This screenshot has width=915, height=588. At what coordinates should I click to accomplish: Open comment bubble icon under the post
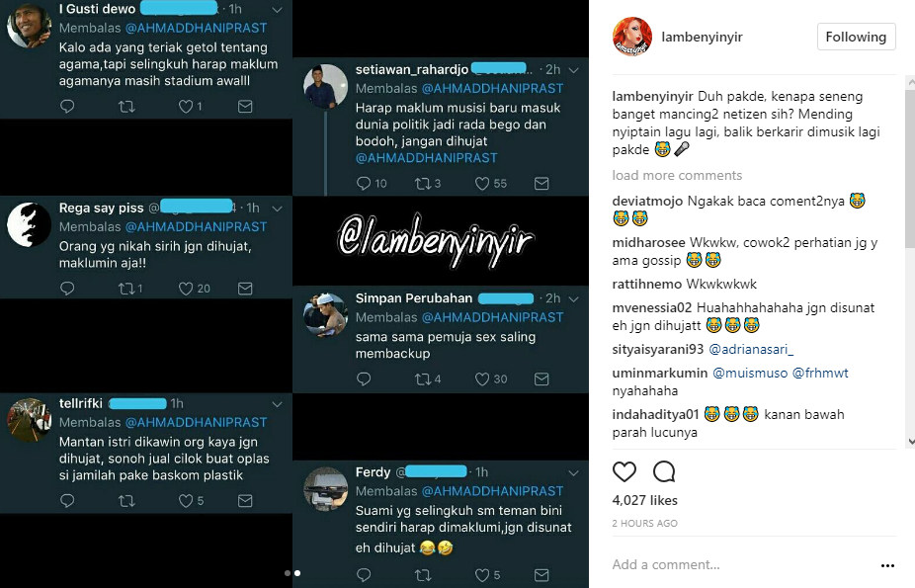[664, 471]
